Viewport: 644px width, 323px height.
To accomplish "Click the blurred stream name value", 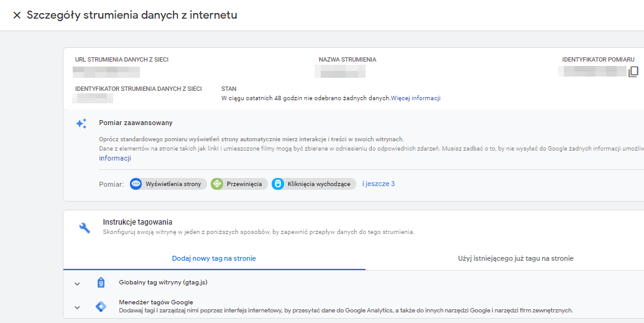I will tap(340, 72).
